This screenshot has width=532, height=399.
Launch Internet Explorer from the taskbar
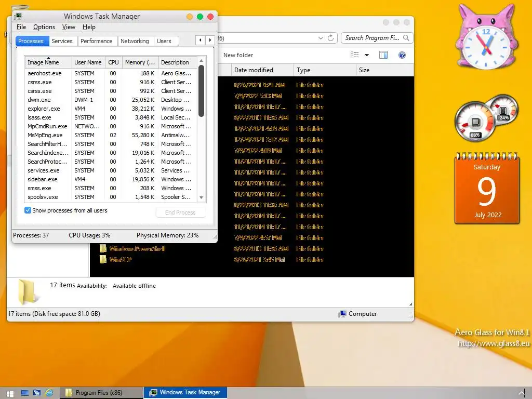[49, 393]
